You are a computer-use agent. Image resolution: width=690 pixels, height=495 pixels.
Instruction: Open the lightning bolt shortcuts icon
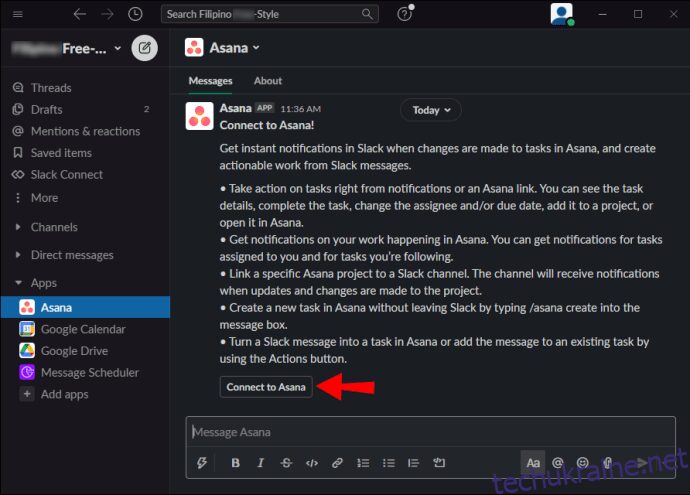tap(202, 463)
